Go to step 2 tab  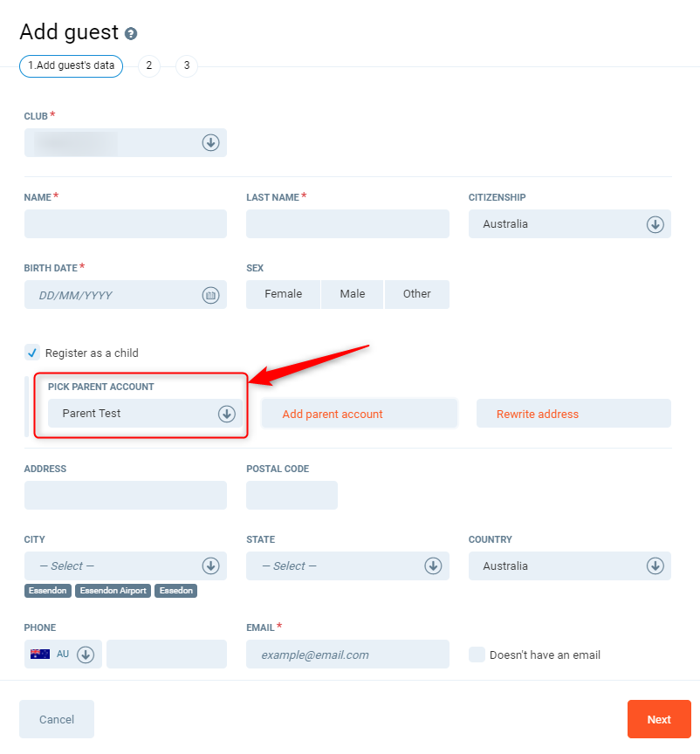(149, 65)
